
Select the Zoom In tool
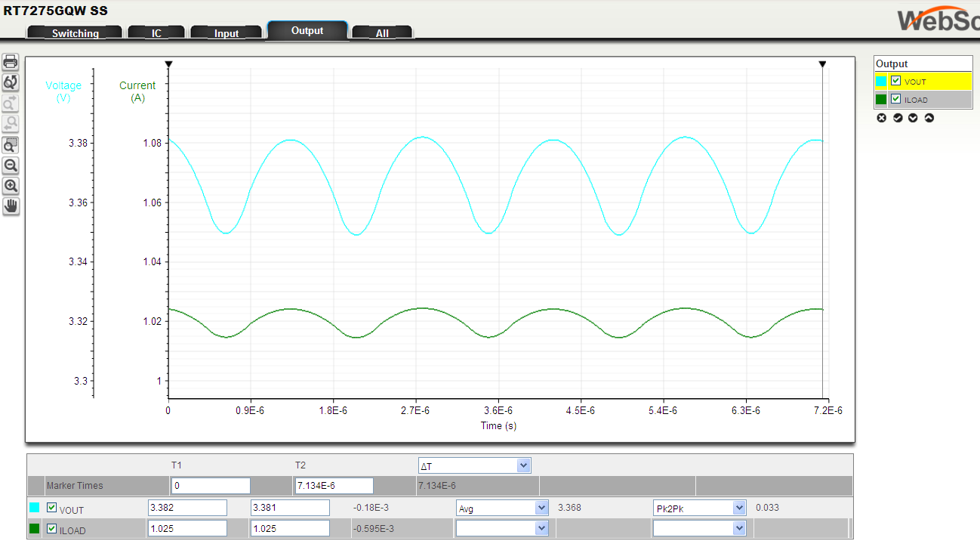tap(11, 186)
